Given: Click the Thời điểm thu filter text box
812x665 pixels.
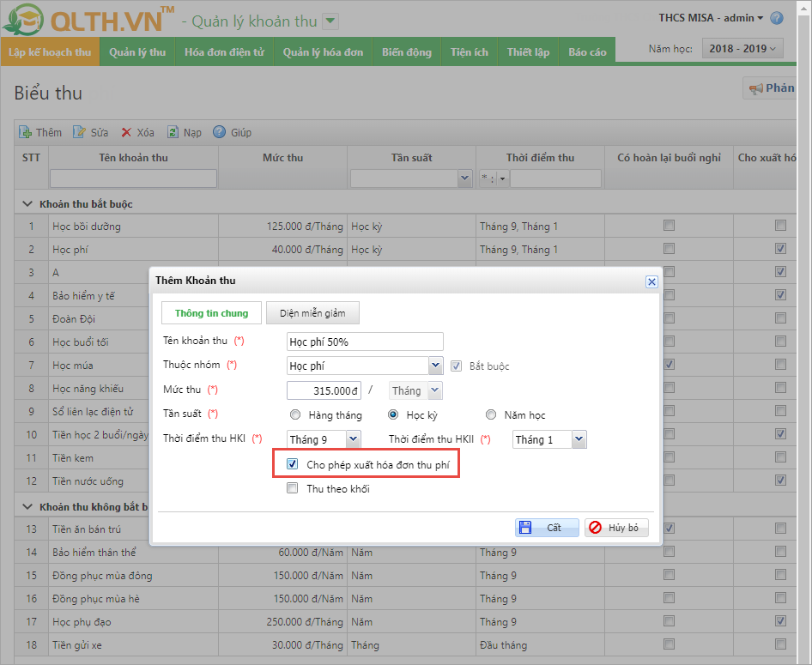Looking at the screenshot, I should (x=555, y=178).
